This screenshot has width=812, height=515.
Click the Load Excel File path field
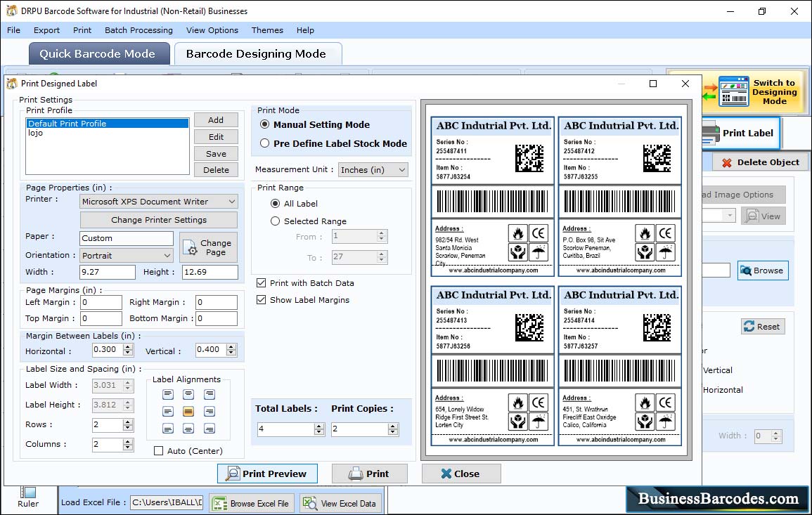[167, 502]
